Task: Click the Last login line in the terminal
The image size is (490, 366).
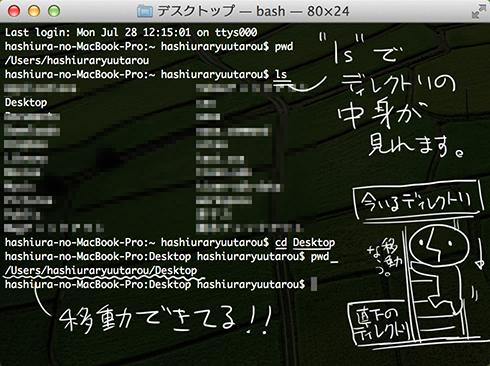Action: point(131,32)
